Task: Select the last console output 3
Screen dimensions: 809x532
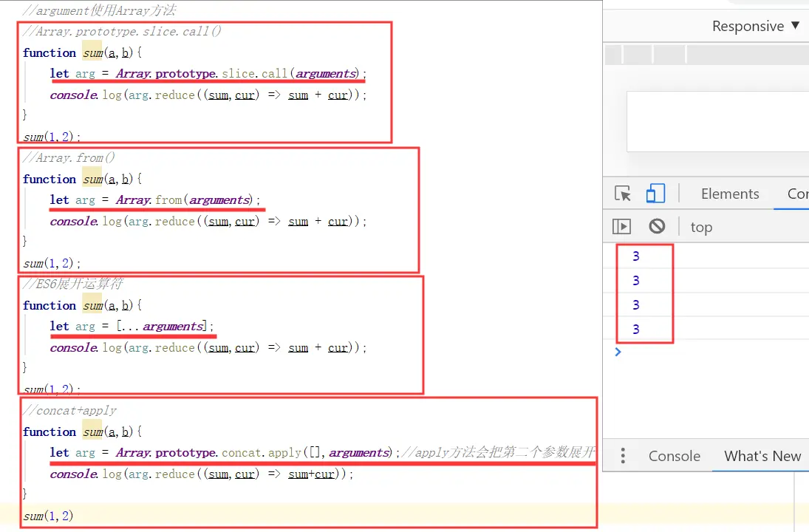Action: pyautogui.click(x=635, y=330)
